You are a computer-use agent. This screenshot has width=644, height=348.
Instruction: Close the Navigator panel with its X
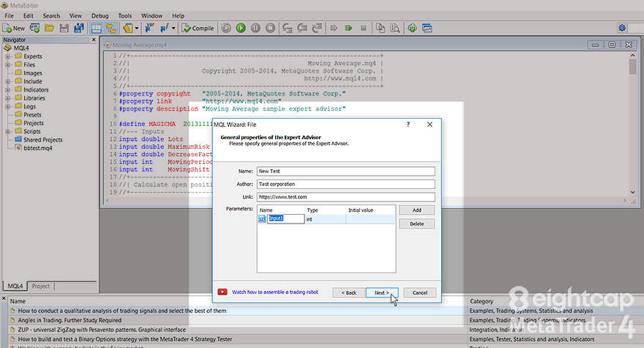94,40
